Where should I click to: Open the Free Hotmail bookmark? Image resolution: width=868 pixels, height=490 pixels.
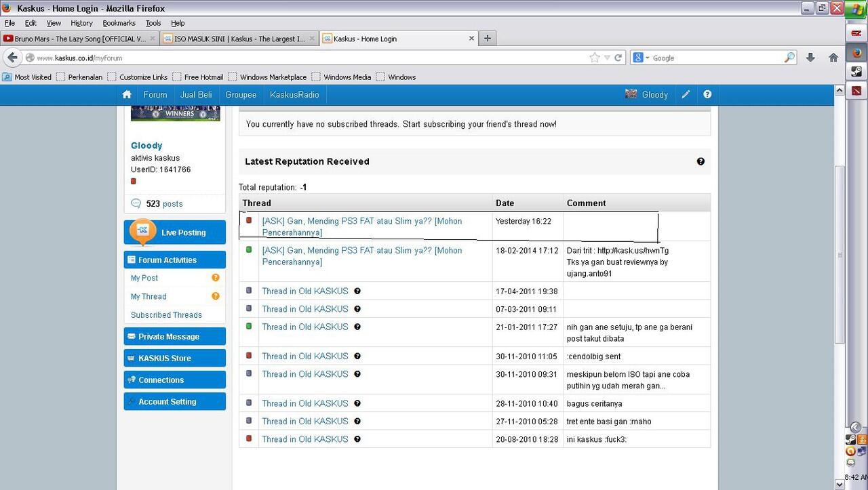198,77
